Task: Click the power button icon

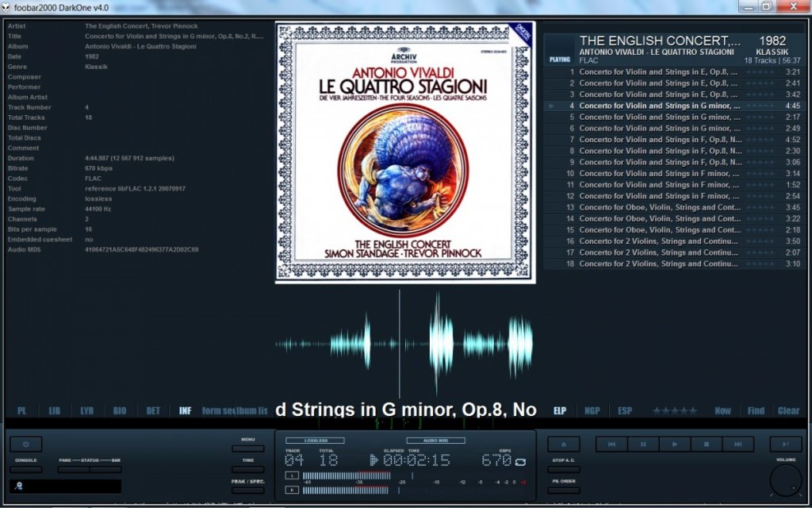Action: [x=26, y=444]
